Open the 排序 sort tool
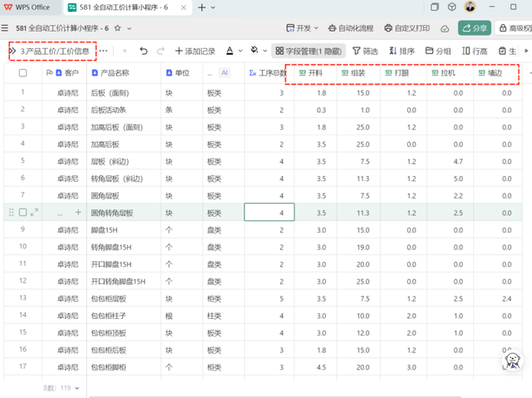Image resolution: width=532 pixels, height=398 pixels. (401, 52)
